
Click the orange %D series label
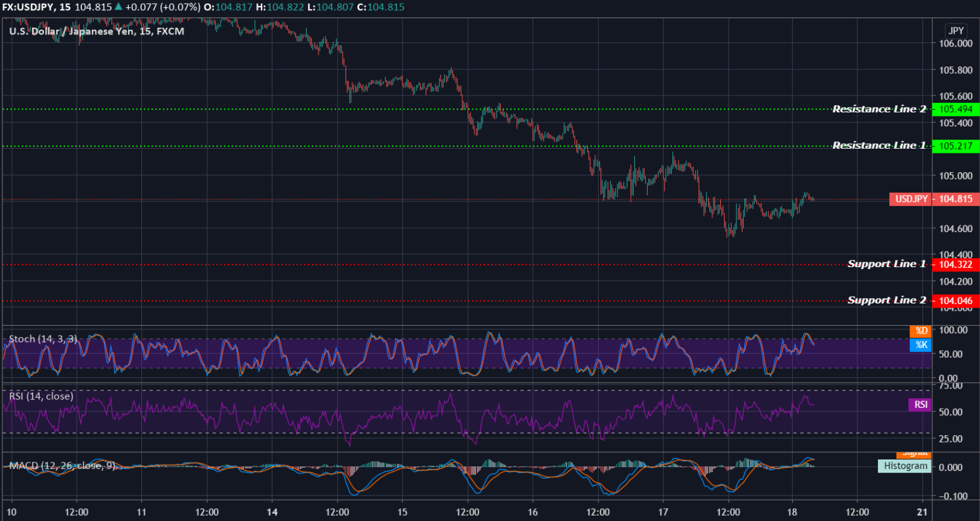pos(921,331)
